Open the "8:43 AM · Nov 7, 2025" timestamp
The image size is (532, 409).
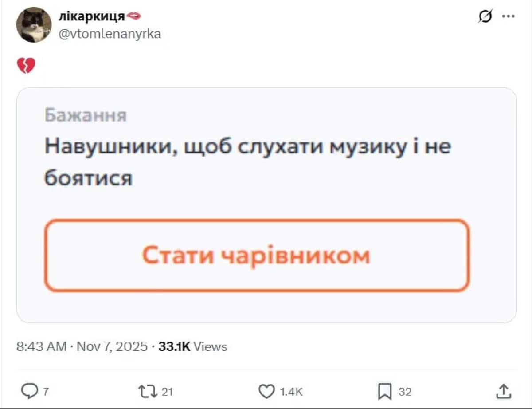pyautogui.click(x=82, y=346)
